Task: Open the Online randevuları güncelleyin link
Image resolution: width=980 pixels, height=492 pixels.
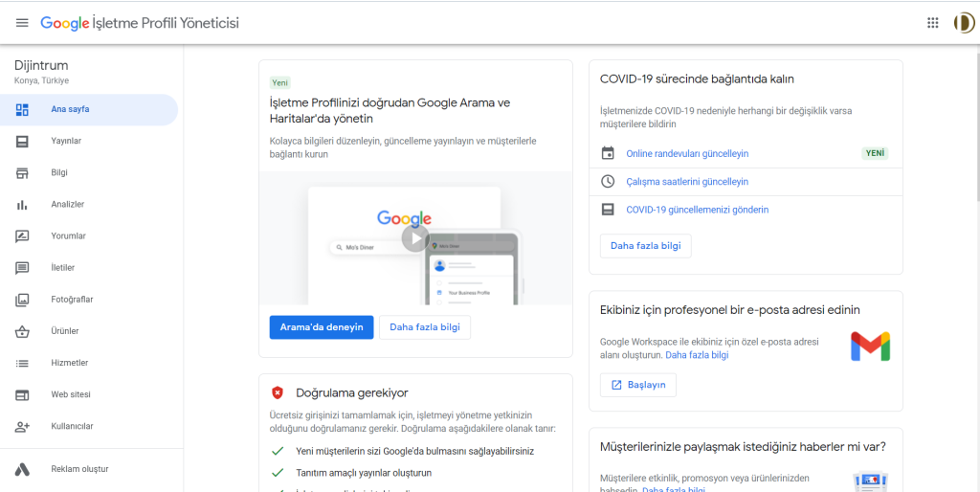Action: 687,154
